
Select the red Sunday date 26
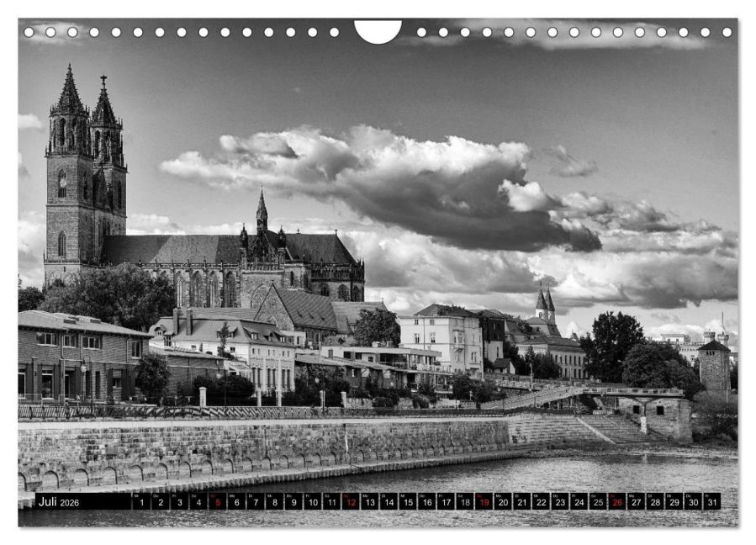(616, 502)
